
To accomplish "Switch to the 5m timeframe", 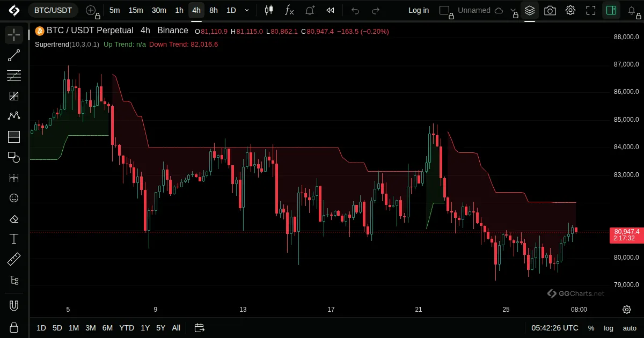I will (x=114, y=10).
